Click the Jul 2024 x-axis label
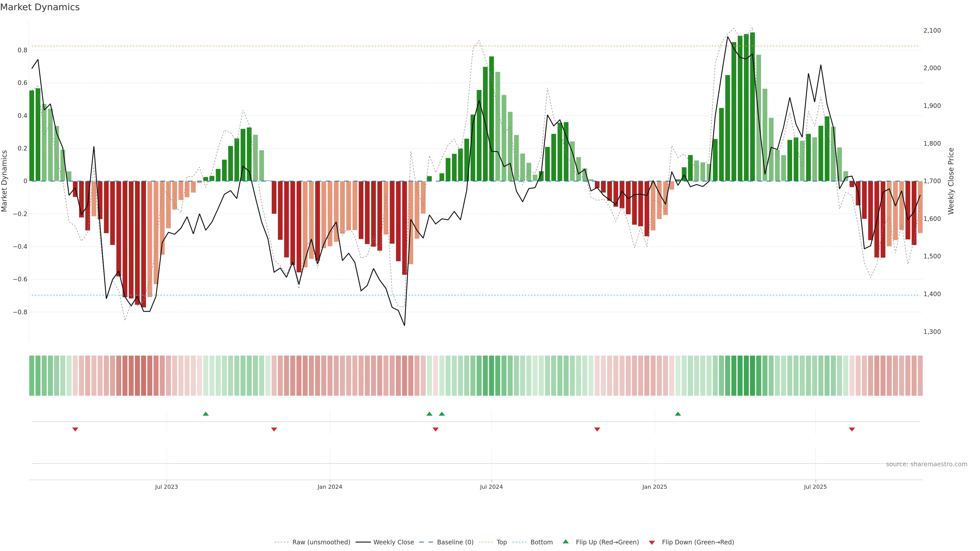Screen dimensions: 980x551 (491, 487)
